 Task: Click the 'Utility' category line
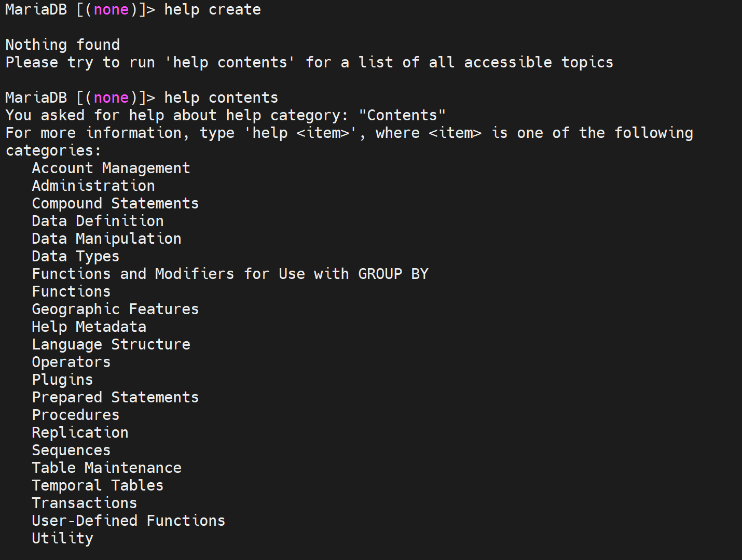(62, 538)
